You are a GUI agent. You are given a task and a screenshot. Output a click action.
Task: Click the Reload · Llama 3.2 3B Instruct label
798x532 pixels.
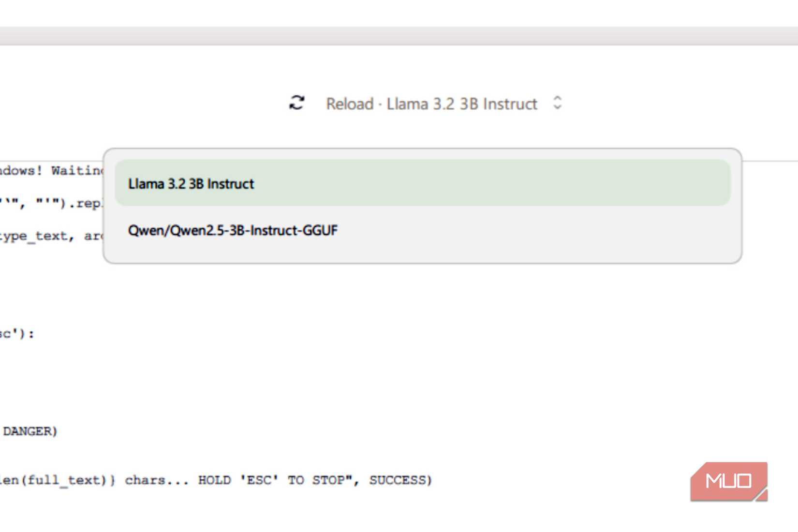point(431,103)
